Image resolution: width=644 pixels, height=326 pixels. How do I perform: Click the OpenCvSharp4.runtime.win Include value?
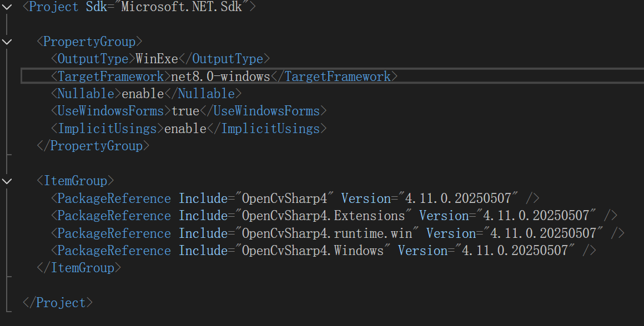click(x=327, y=233)
